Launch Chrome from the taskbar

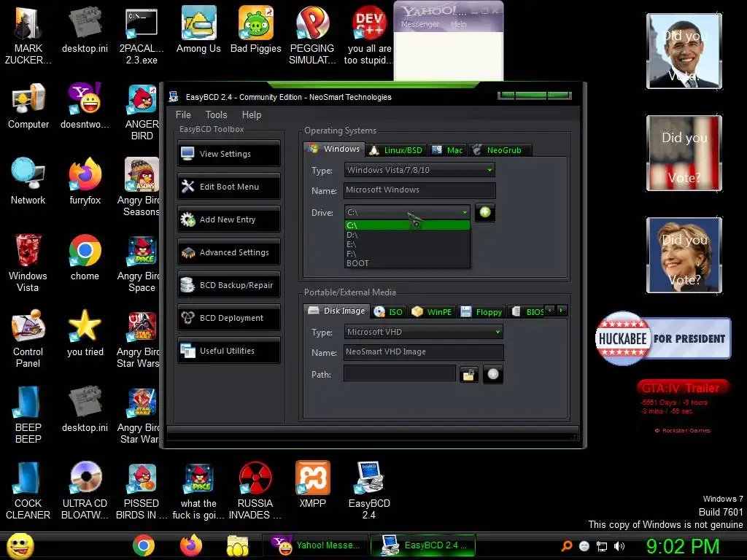[144, 545]
